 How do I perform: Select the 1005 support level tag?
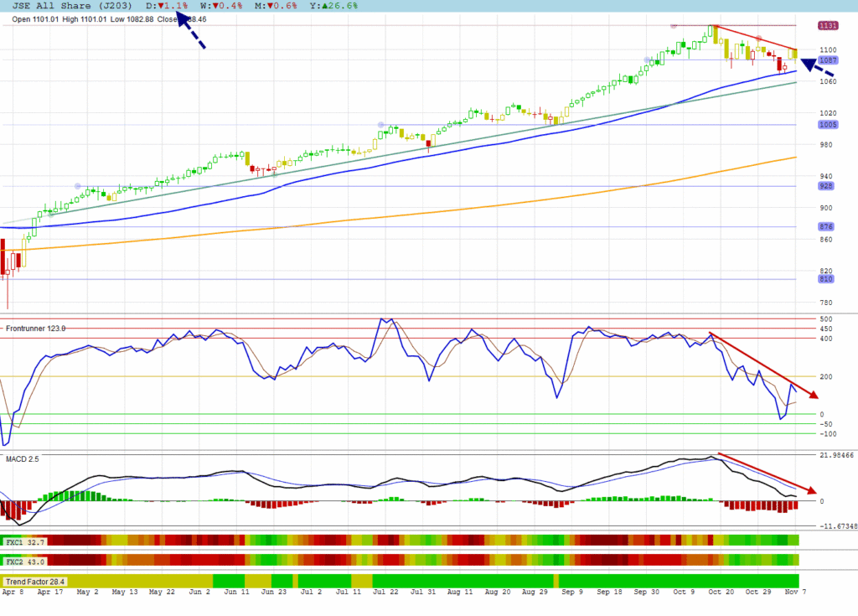pos(828,125)
